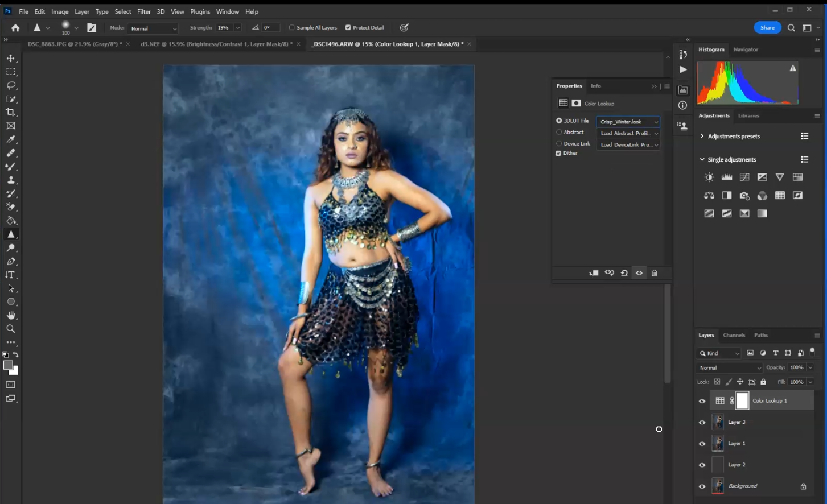Viewport: 827px width, 504px height.
Task: Click the Share button
Action: point(767,27)
